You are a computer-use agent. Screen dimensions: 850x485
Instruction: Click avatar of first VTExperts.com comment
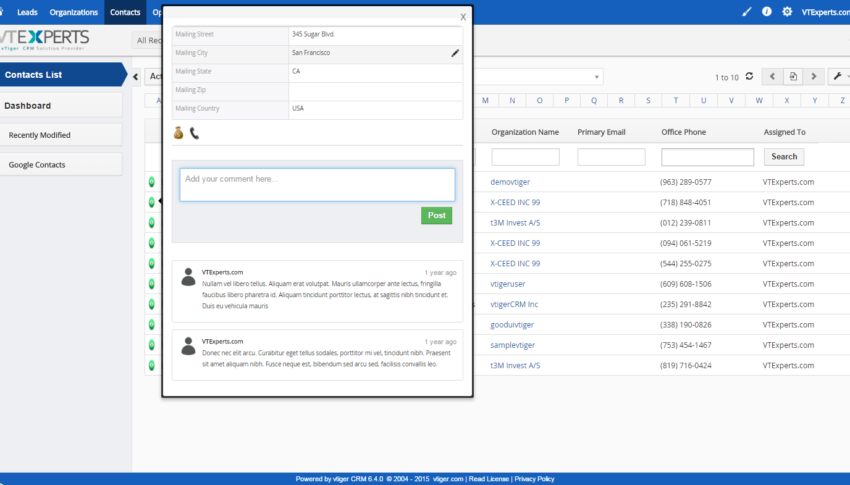pos(188,277)
